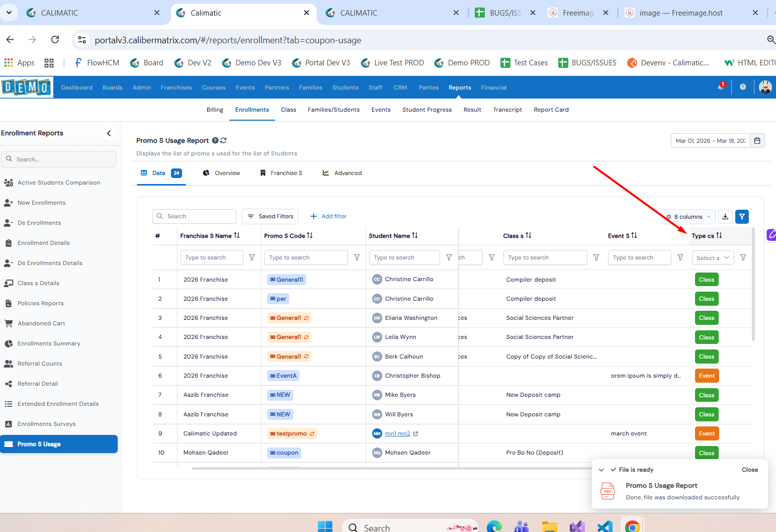This screenshot has width=776, height=532.
Task: Collapse the Enrollment Reports sidebar
Action: click(109, 133)
